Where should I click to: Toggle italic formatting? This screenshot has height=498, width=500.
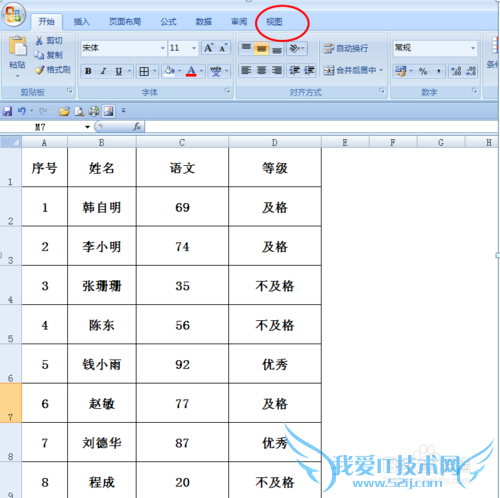tap(103, 71)
